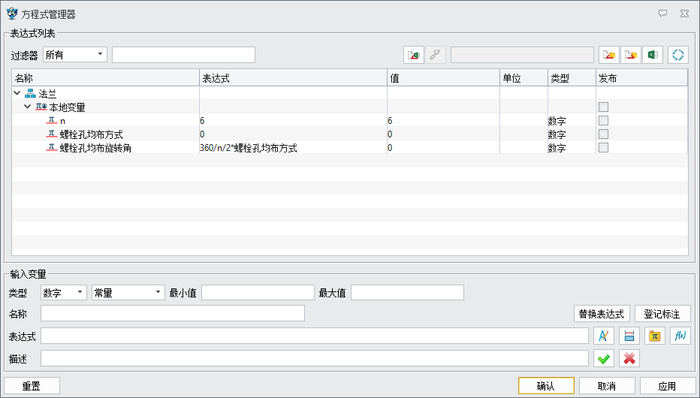Click the 确认 button
This screenshot has height=398, width=700.
click(x=546, y=386)
